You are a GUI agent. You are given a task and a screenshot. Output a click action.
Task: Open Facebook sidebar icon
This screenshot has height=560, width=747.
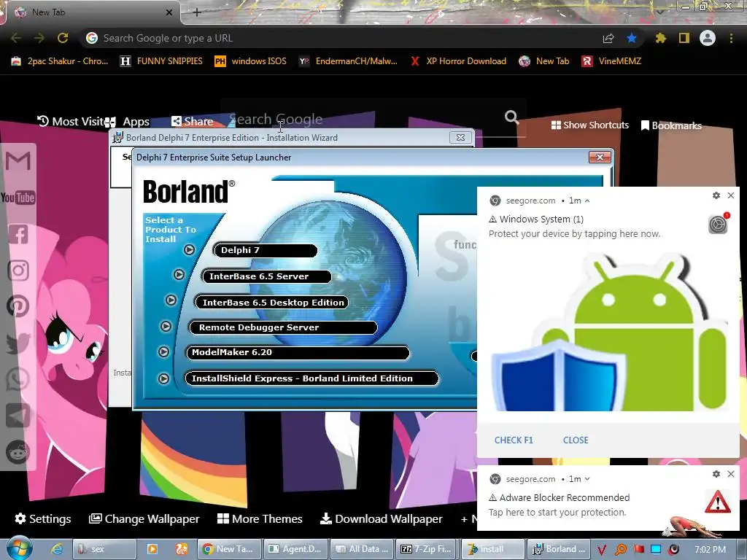[18, 234]
